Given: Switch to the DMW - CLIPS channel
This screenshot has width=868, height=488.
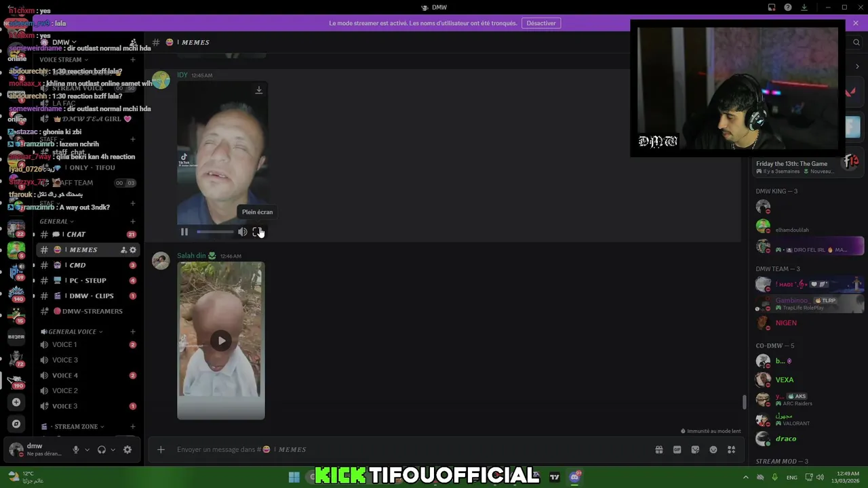Looking at the screenshot, I should tap(88, 296).
